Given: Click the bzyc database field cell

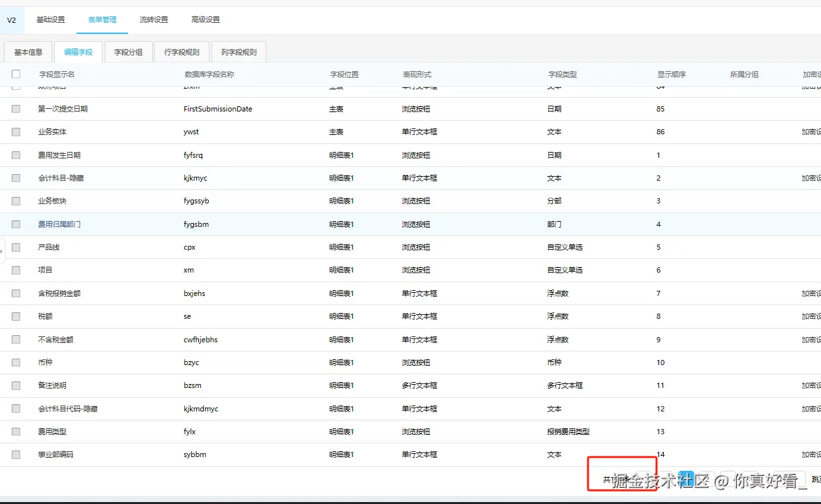Looking at the screenshot, I should [192, 363].
